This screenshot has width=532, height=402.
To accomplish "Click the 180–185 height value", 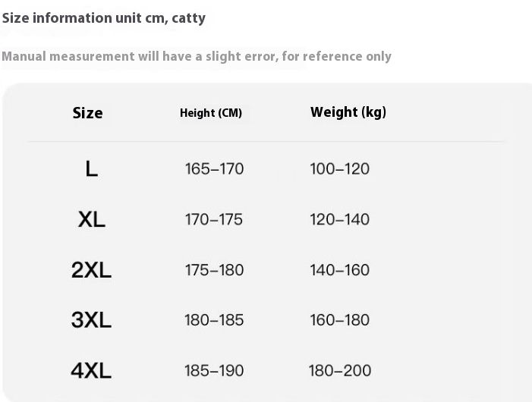I will (x=214, y=320).
